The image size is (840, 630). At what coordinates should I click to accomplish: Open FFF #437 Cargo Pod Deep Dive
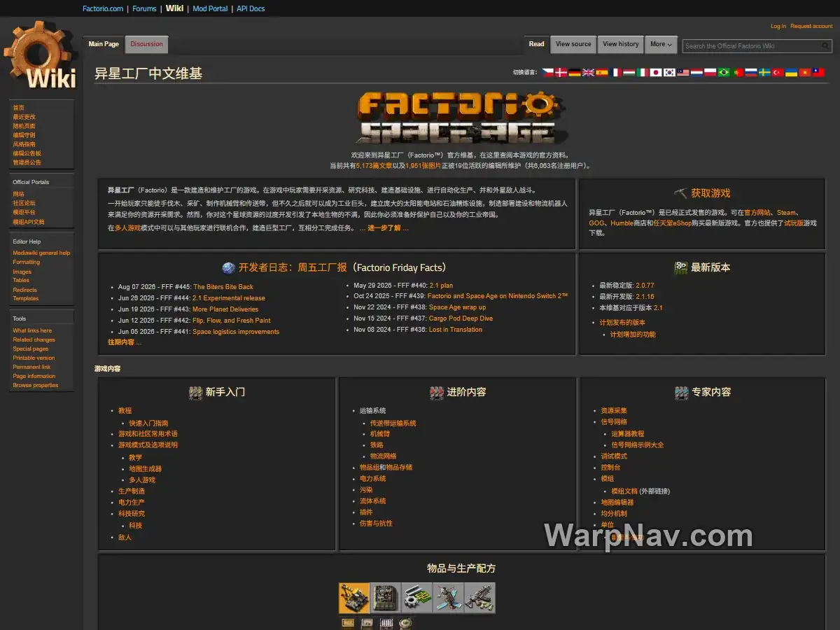point(461,318)
